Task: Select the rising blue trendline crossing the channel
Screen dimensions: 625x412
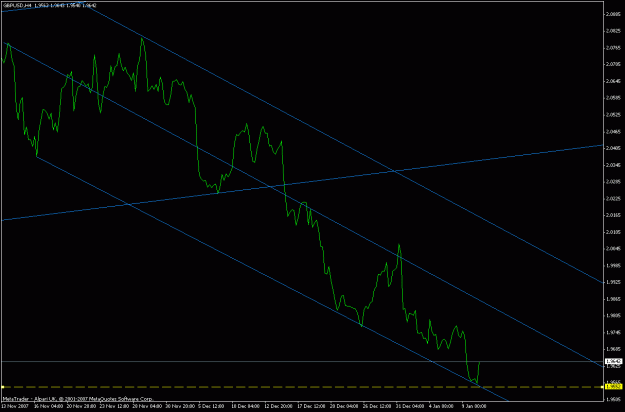Action: point(302,182)
